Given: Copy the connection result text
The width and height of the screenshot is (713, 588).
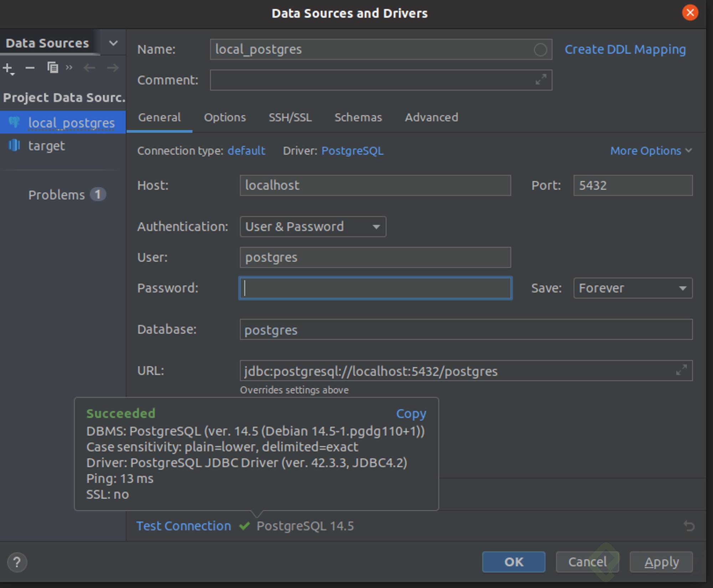Looking at the screenshot, I should click(411, 413).
